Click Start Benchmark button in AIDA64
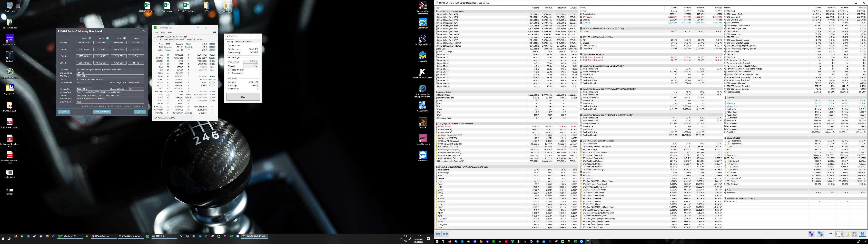868x244 pixels. [102, 111]
